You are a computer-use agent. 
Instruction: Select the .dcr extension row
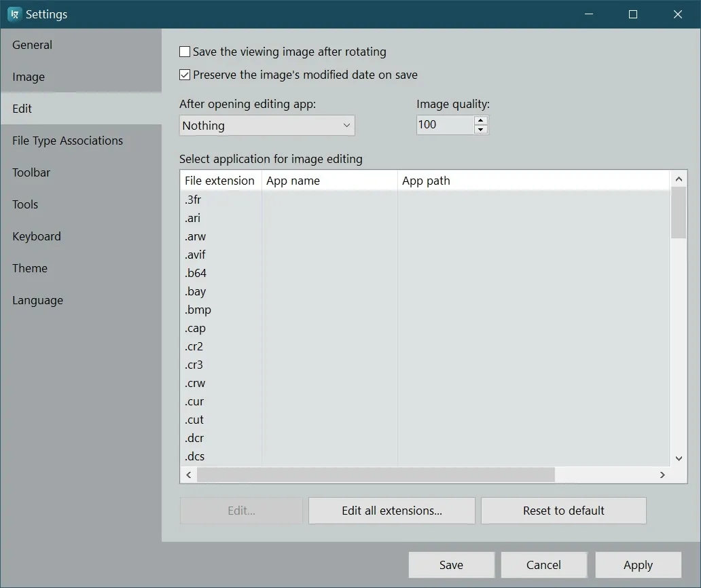point(425,438)
